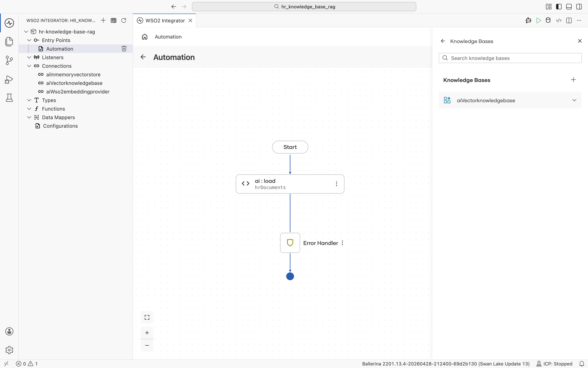The image size is (588, 368).
Task: Fit diagram to screen
Action: [147, 317]
